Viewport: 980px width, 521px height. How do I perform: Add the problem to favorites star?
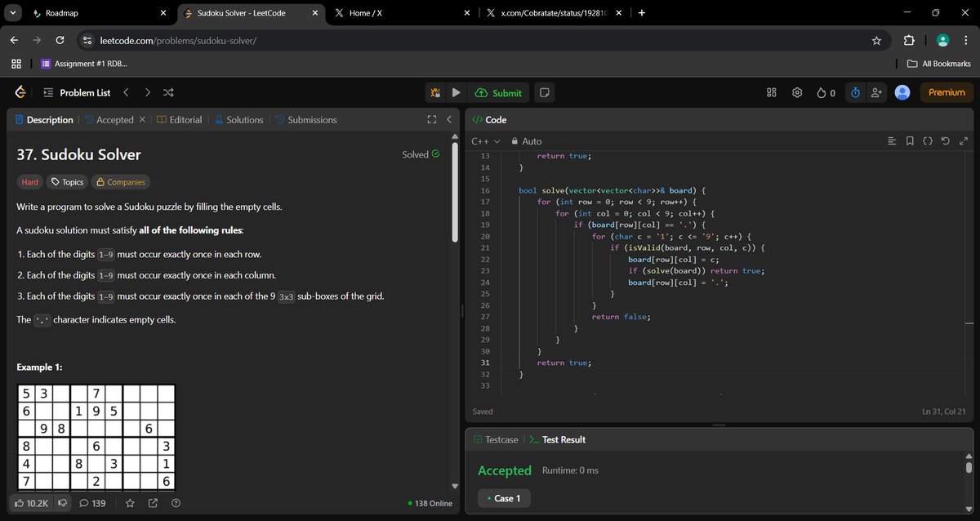pos(131,503)
